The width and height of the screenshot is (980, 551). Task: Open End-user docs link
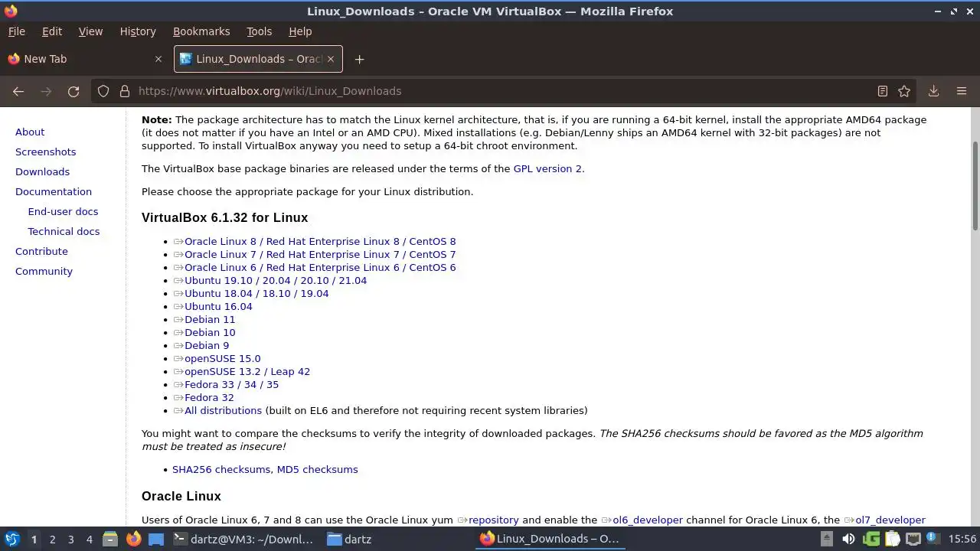click(63, 211)
